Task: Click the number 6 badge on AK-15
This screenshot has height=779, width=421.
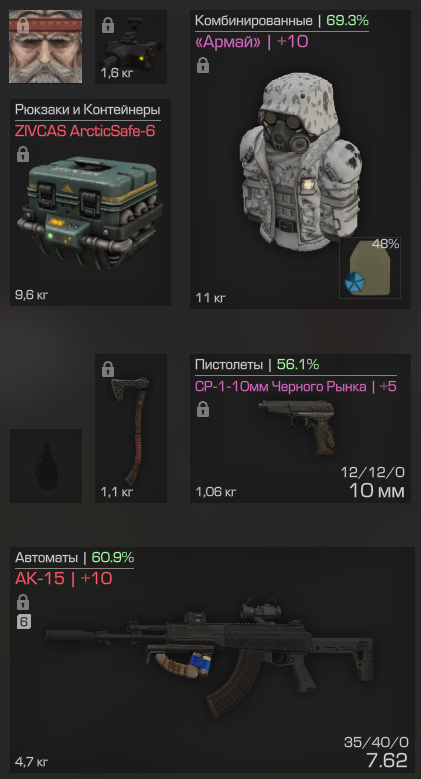Action: click(x=23, y=622)
